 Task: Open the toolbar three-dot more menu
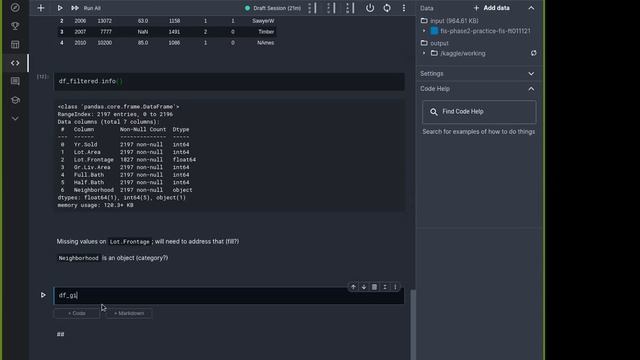[404, 8]
